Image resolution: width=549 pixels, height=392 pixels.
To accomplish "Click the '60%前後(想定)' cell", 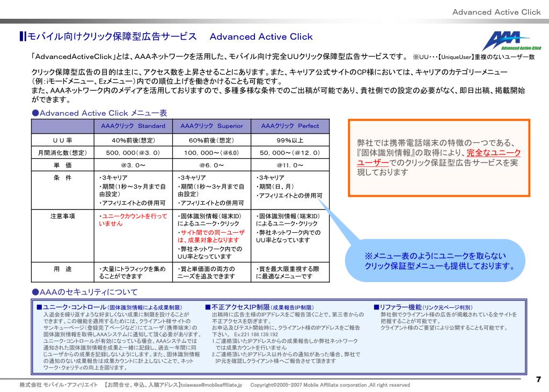I will pos(211,140).
